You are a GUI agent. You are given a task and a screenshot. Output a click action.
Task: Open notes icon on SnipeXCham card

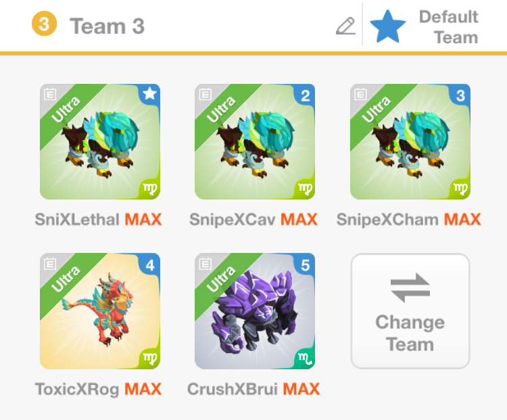[x=360, y=94]
